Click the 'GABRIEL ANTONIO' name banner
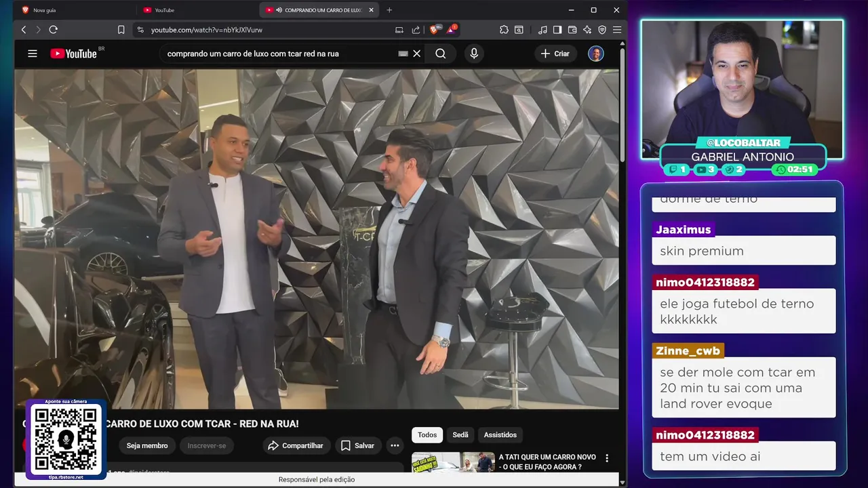Image resolution: width=868 pixels, height=488 pixels. coord(743,157)
